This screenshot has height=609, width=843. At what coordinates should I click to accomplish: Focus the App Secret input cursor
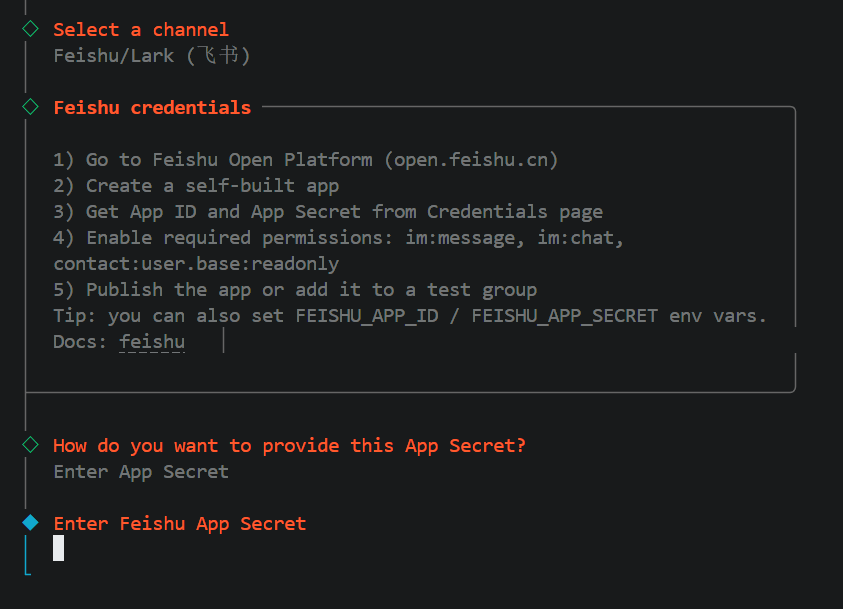point(59,548)
